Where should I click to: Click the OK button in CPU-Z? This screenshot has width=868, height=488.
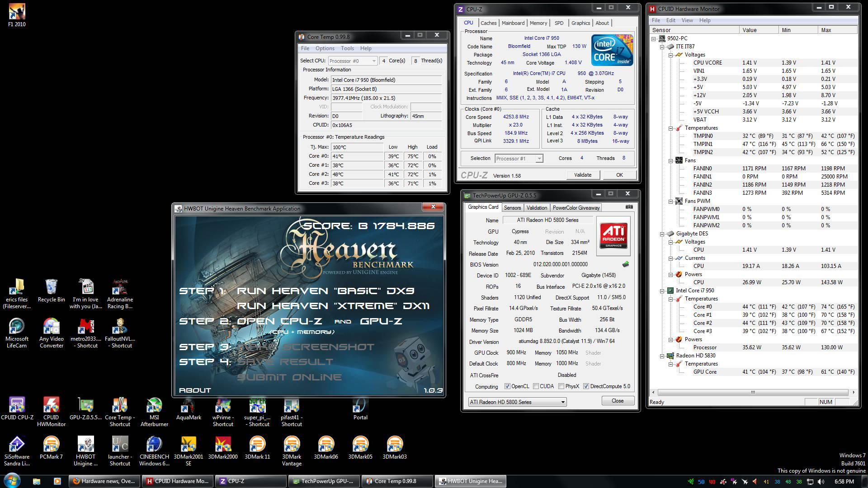coord(619,175)
